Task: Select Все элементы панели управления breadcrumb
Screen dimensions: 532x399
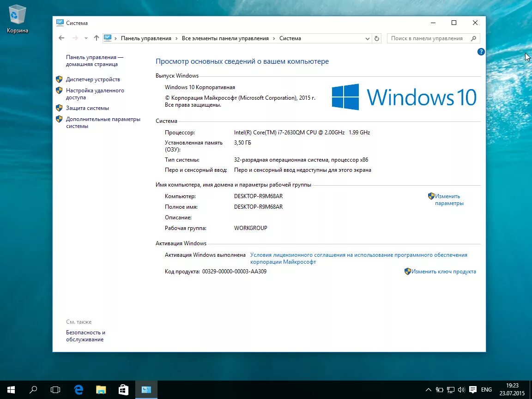Action: (x=225, y=38)
